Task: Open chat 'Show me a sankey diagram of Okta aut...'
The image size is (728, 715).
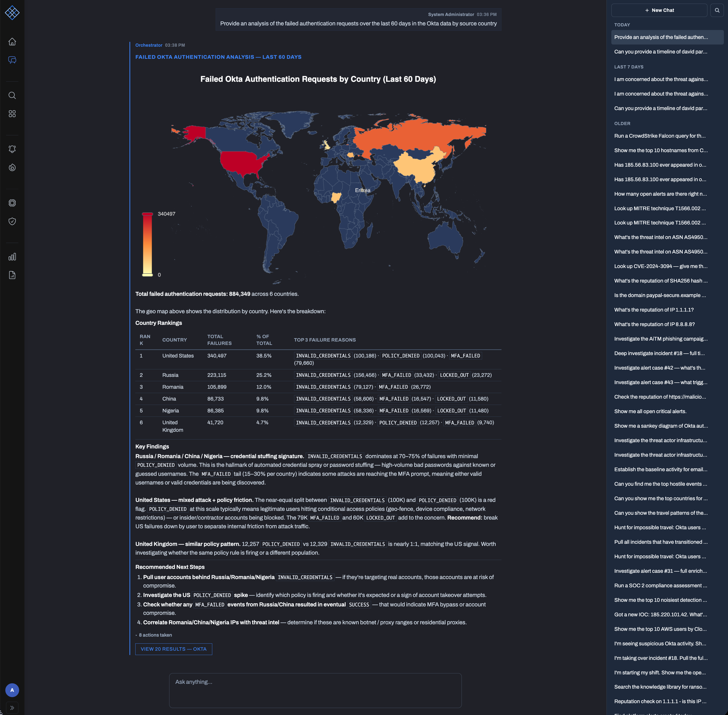Action: pos(667,426)
